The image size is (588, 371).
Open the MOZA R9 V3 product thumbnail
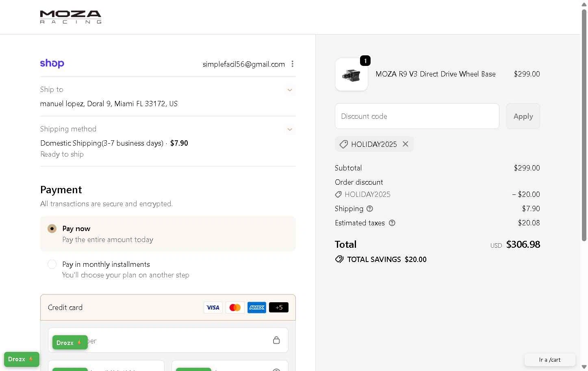click(351, 74)
